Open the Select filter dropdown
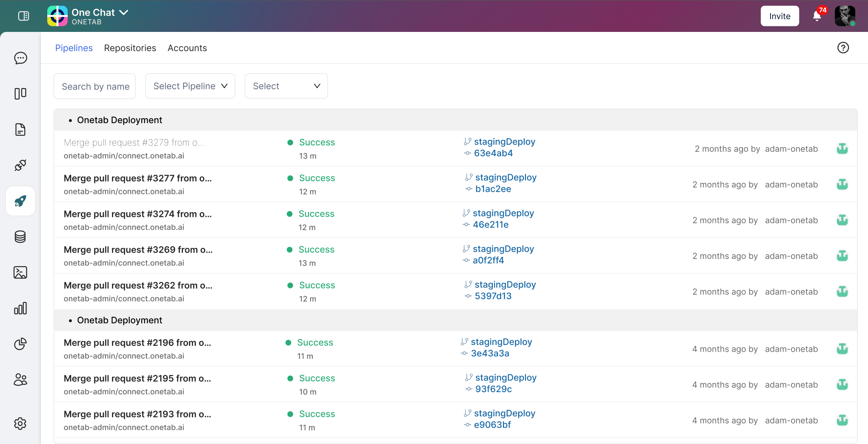Image resolution: width=868 pixels, height=444 pixels. [x=286, y=86]
